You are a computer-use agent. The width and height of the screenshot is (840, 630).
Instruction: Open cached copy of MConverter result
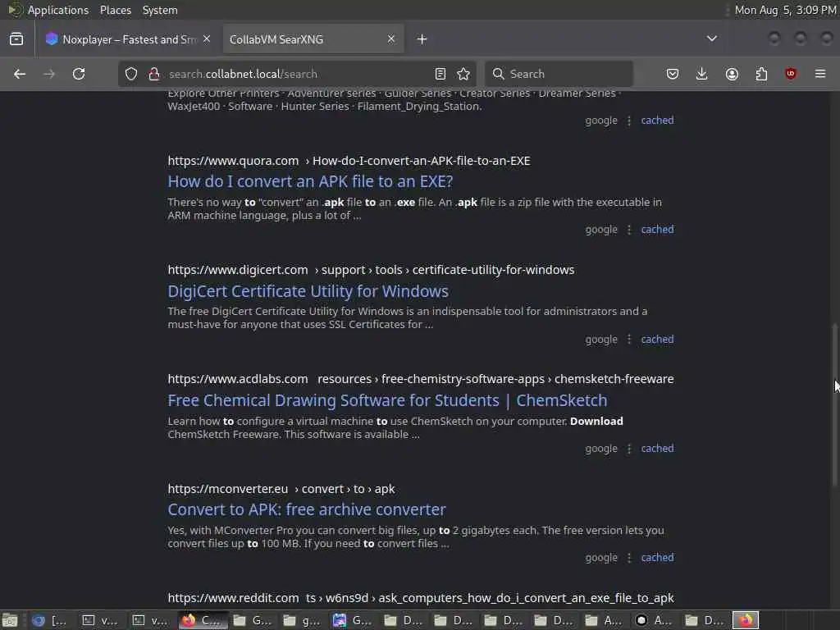point(657,558)
